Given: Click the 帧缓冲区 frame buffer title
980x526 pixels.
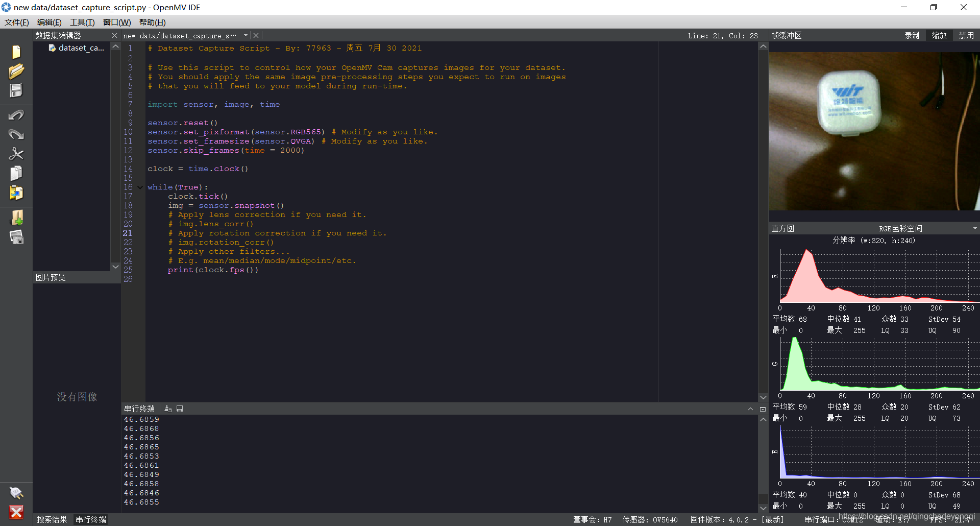Looking at the screenshot, I should pos(787,35).
